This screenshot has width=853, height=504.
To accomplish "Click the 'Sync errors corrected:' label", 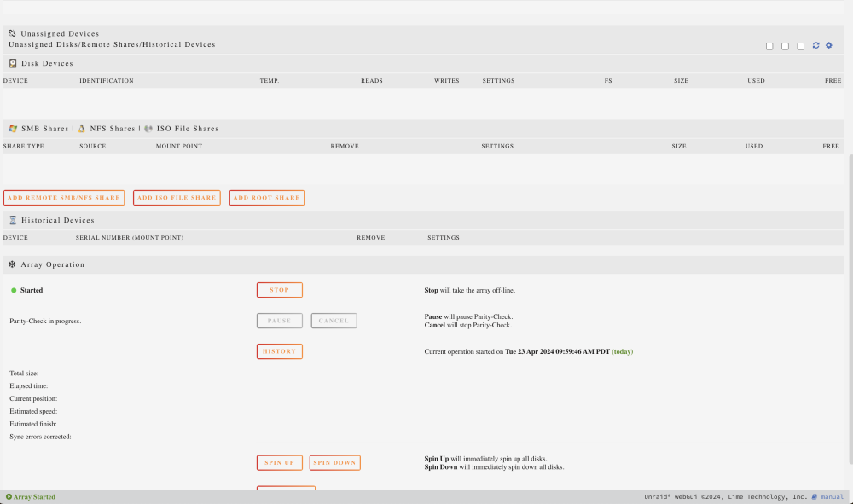I will (x=40, y=437).
